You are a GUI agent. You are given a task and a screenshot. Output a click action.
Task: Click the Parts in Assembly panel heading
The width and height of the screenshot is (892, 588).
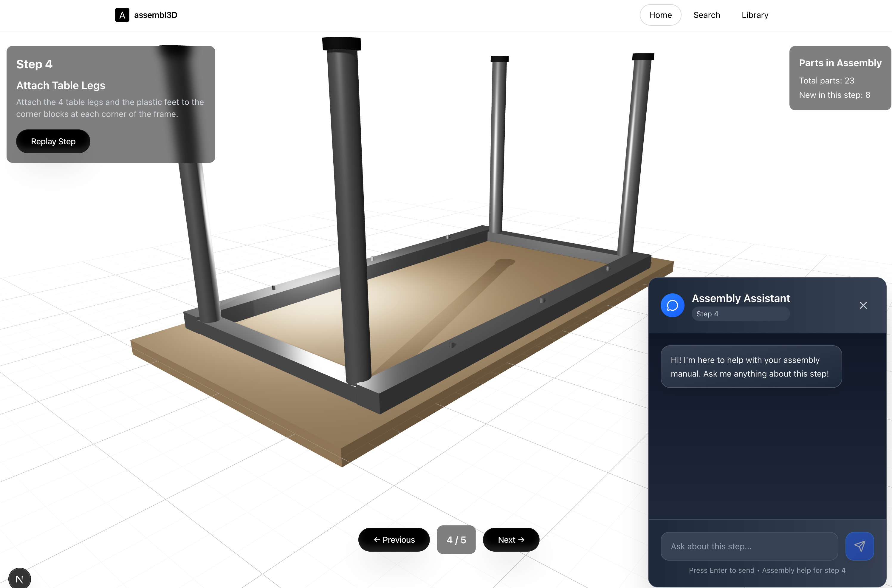tap(840, 63)
